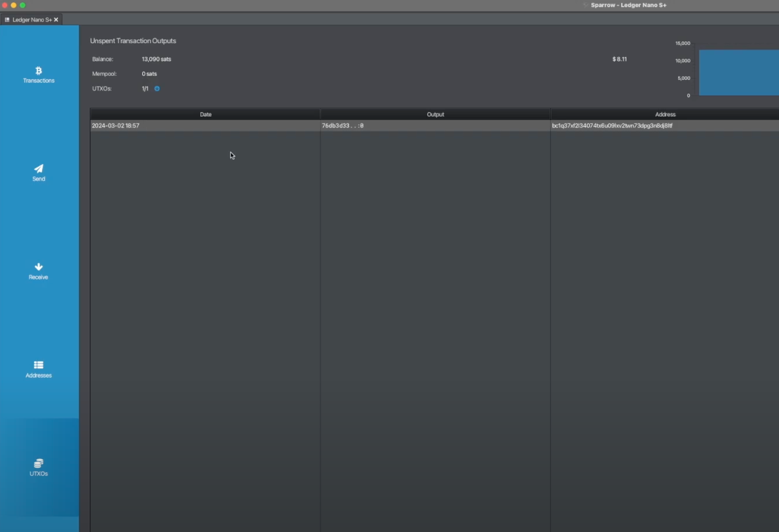Close the Ledger Nano S+ tab

(56, 20)
